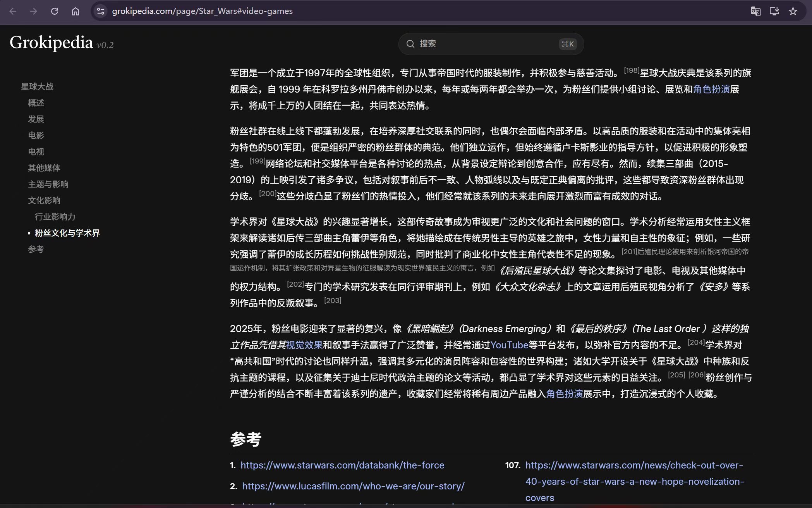Open 文化影响 sidebar section
812x508 pixels.
pos(44,200)
